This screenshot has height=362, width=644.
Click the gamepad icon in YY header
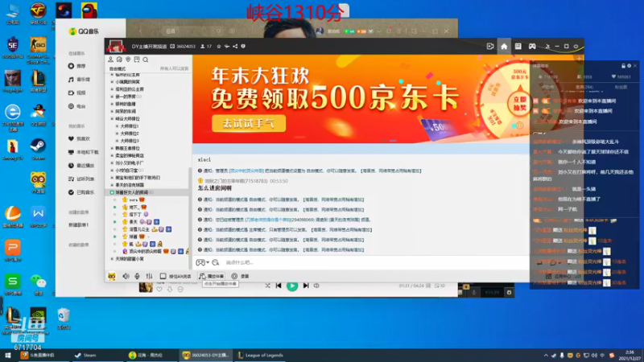click(x=532, y=47)
